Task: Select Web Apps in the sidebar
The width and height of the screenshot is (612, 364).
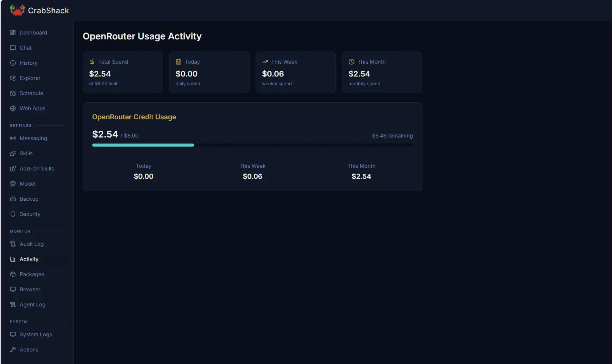Action: 37,108
